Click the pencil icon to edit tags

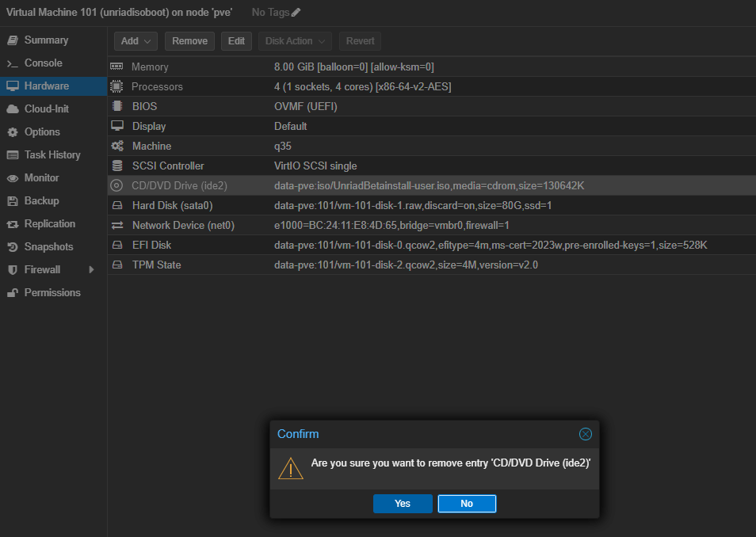click(x=296, y=13)
